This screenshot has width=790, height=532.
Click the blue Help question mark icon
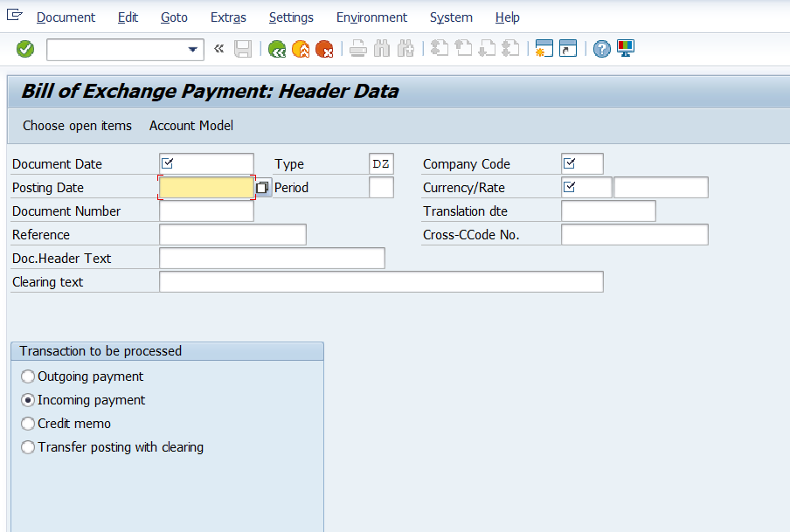[601, 49]
